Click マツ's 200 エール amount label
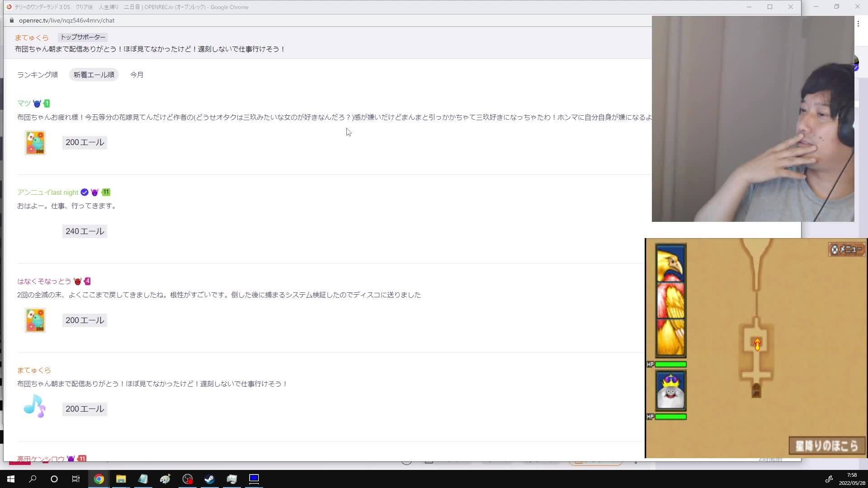The width and height of the screenshot is (868, 488). tap(85, 142)
